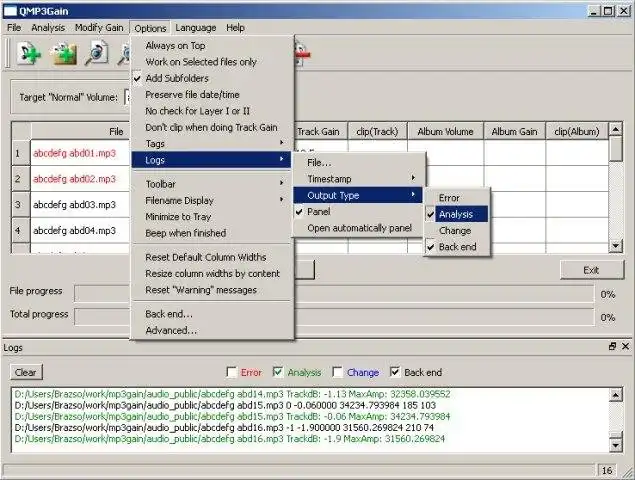This screenshot has height=480, width=635.
Task: Click log output scrollbar down arrow
Action: [616, 446]
